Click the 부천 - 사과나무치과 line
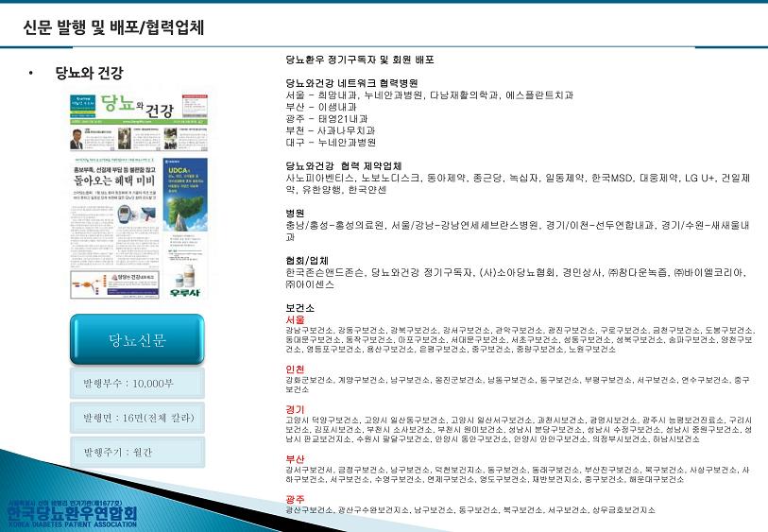Viewport: 768px width, 532px height. pyautogui.click(x=331, y=130)
